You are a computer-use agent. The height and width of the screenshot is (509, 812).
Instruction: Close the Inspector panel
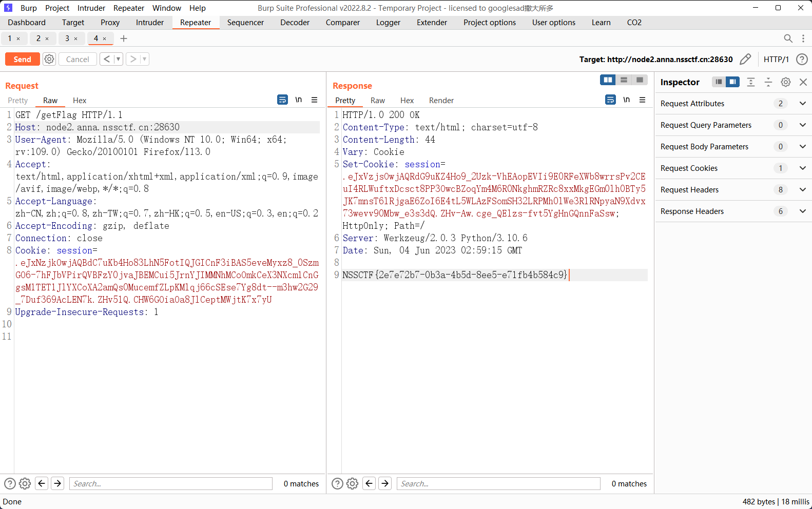803,82
